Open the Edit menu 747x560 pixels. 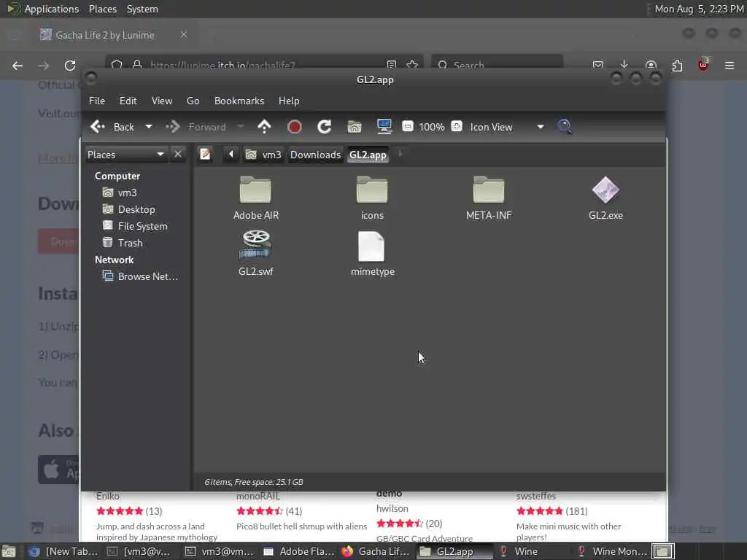128,101
